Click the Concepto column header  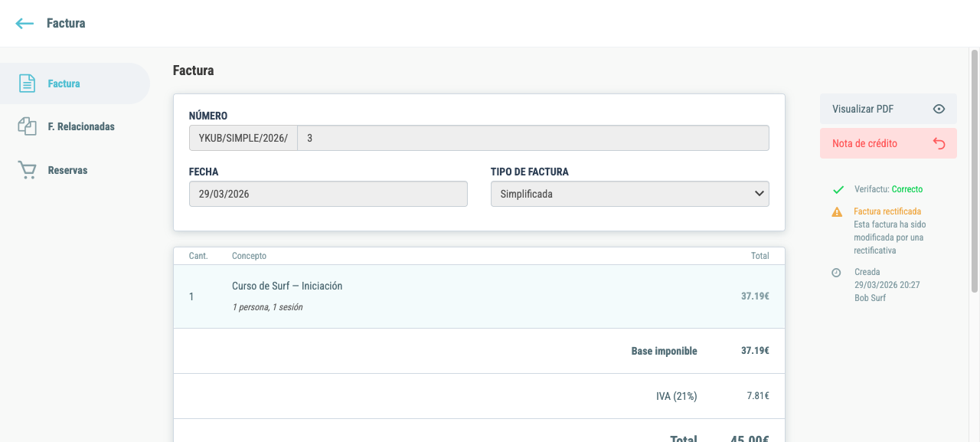pos(249,256)
